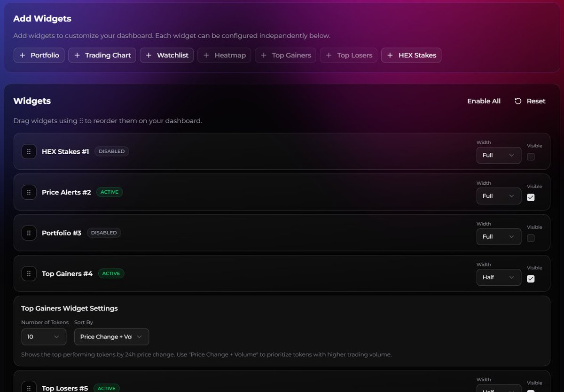
Task: Check the Visible box for Portfolio #3
Action: tap(531, 238)
